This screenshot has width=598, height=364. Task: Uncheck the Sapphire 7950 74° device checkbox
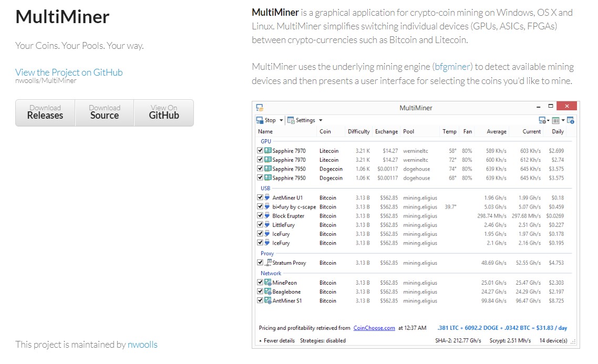[260, 169]
